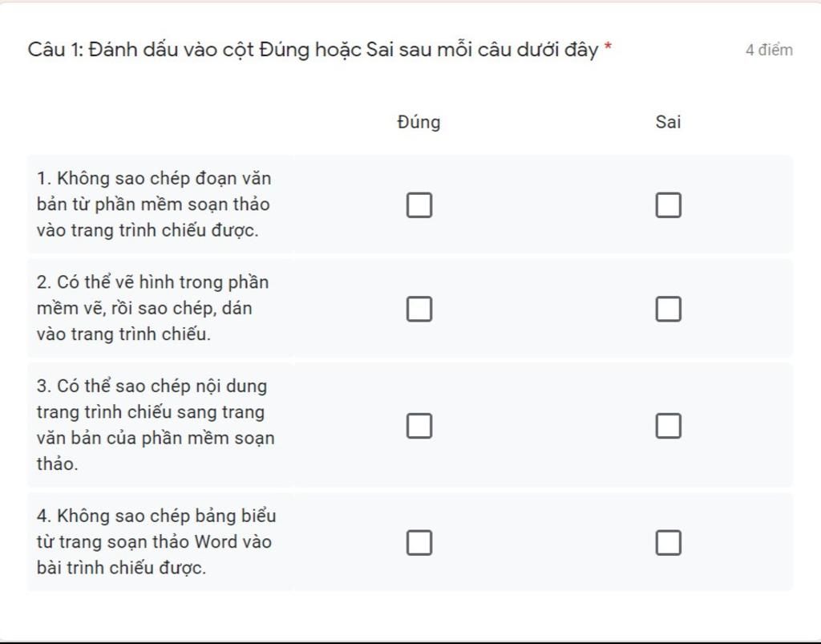Click gray row space between statement 3 checkboxes
This screenshot has height=644, width=821.
click(544, 426)
